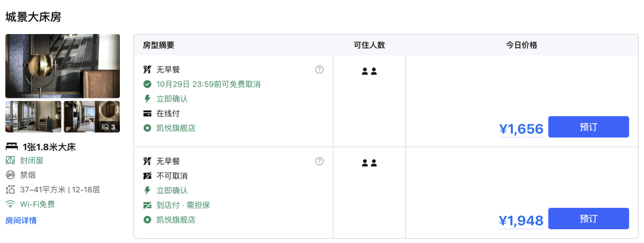Viewport: 644px width, 243px height.
Task: Click the ¥1,948 price for details
Action: click(x=521, y=221)
